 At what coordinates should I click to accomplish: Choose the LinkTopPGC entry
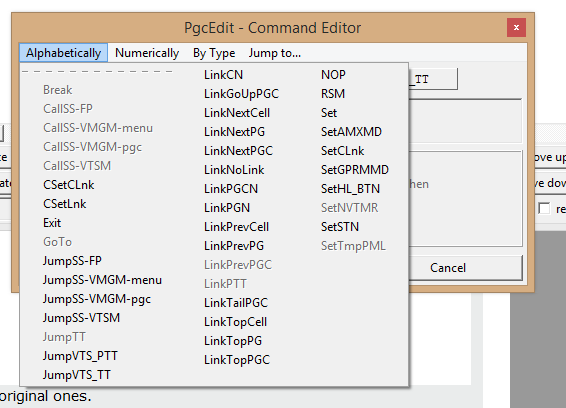pos(237,360)
